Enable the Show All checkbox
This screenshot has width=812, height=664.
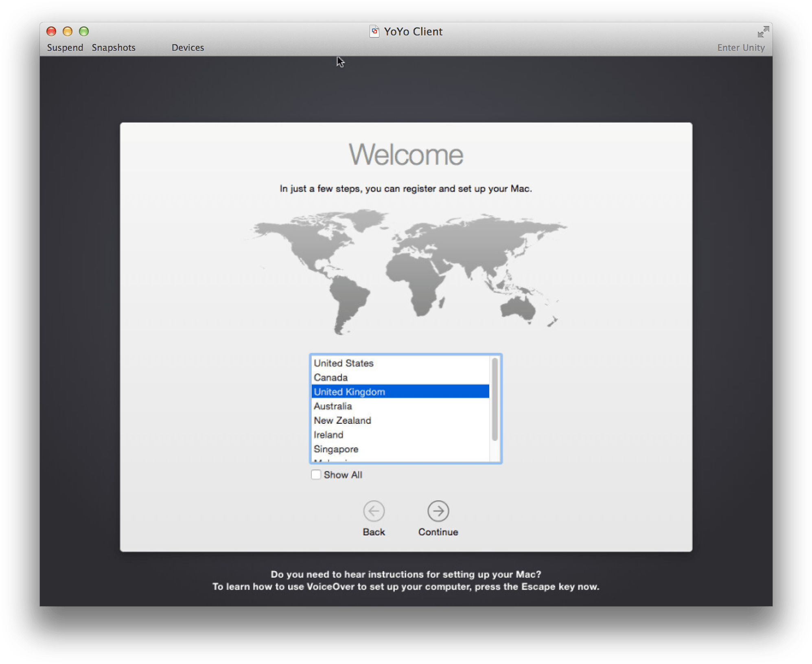[316, 475]
